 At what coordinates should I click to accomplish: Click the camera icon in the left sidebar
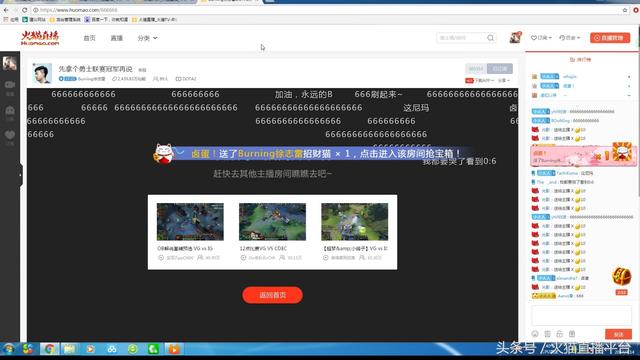(10, 85)
